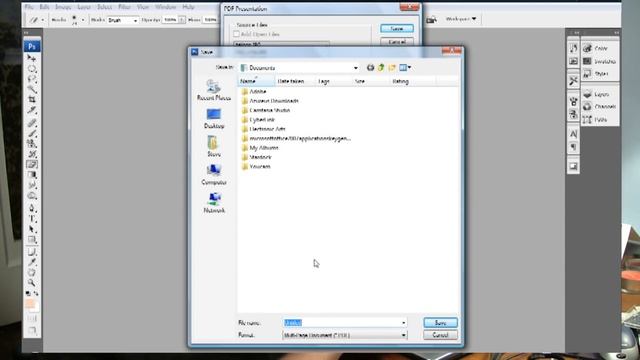Open the Layer menu
Image resolution: width=640 pixels, height=360 pixels.
84,7
